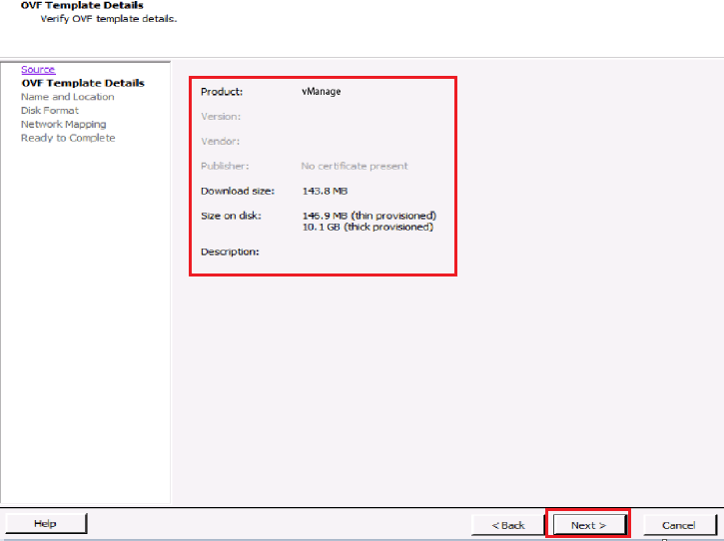
Task: Select OVF Template Details step
Action: tap(83, 83)
